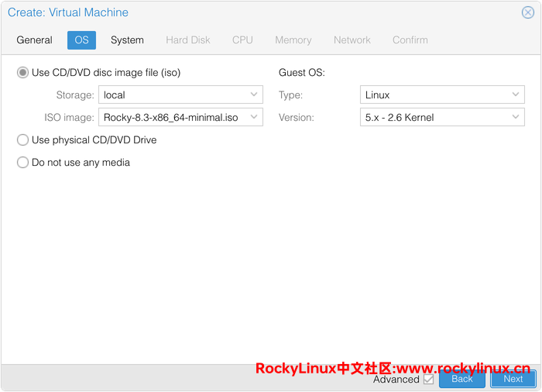This screenshot has width=542, height=392.
Task: Open the Hard Disk tab
Action: [188, 40]
